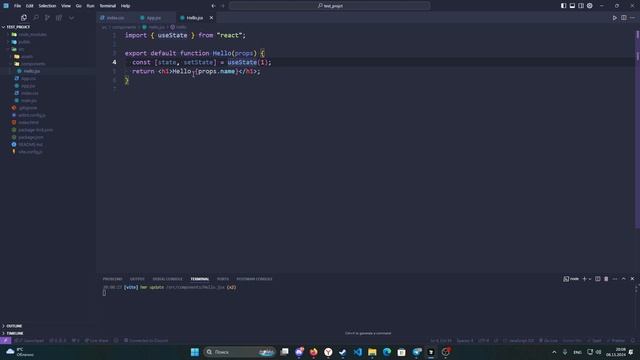
Task: Open App.css in the file tree
Action: pyautogui.click(x=48, y=78)
